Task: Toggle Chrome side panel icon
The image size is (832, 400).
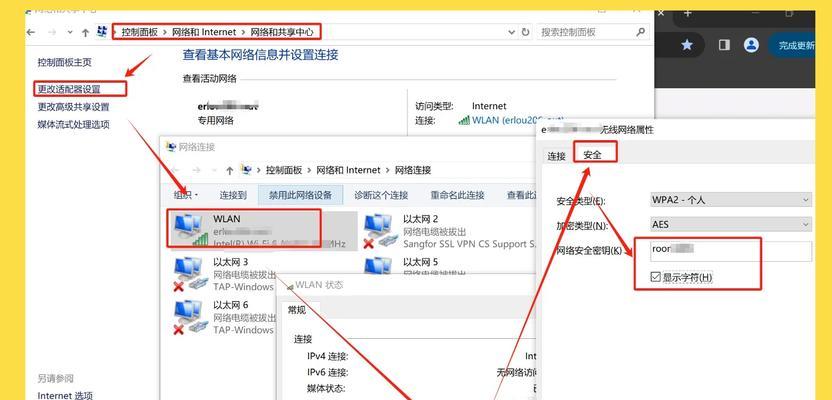Action: [x=724, y=45]
